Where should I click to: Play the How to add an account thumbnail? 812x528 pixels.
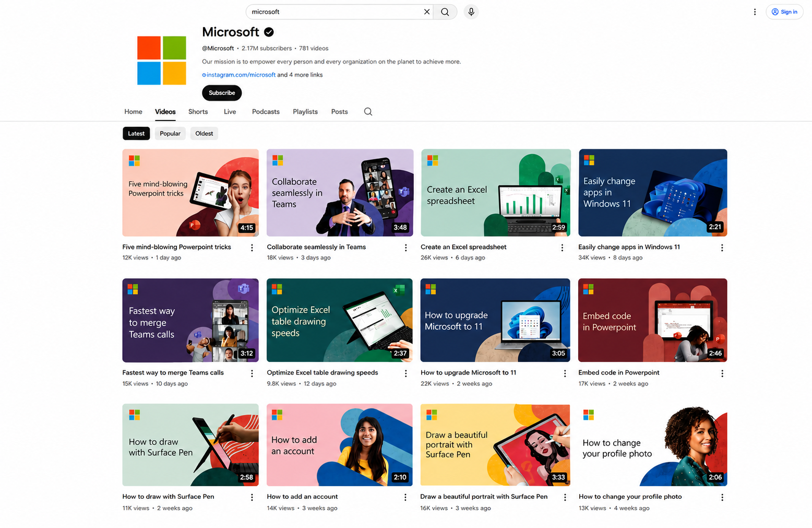(x=340, y=445)
